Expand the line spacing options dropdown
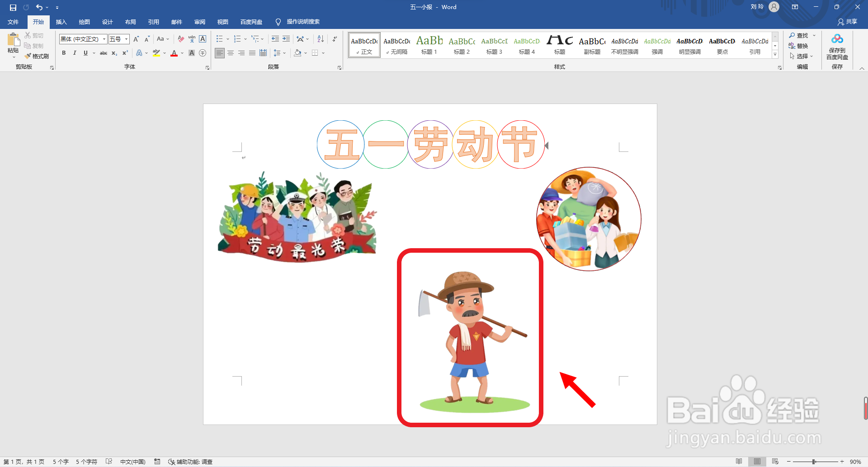Viewport: 868px width, 467px height. [x=284, y=53]
